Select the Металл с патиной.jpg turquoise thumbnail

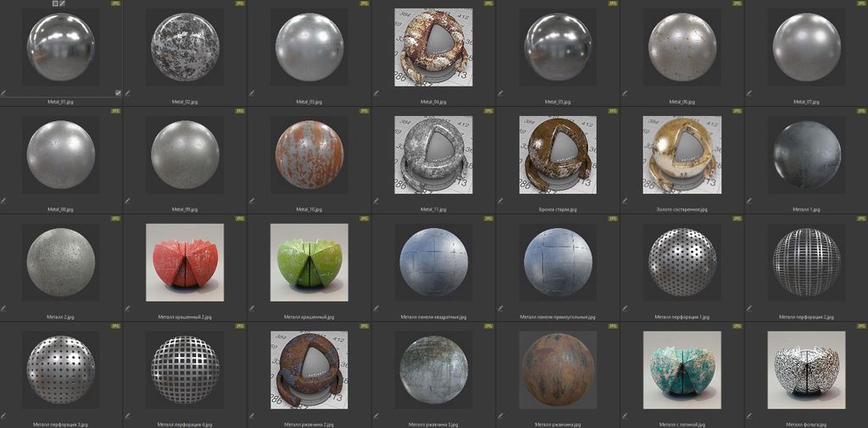682,370
